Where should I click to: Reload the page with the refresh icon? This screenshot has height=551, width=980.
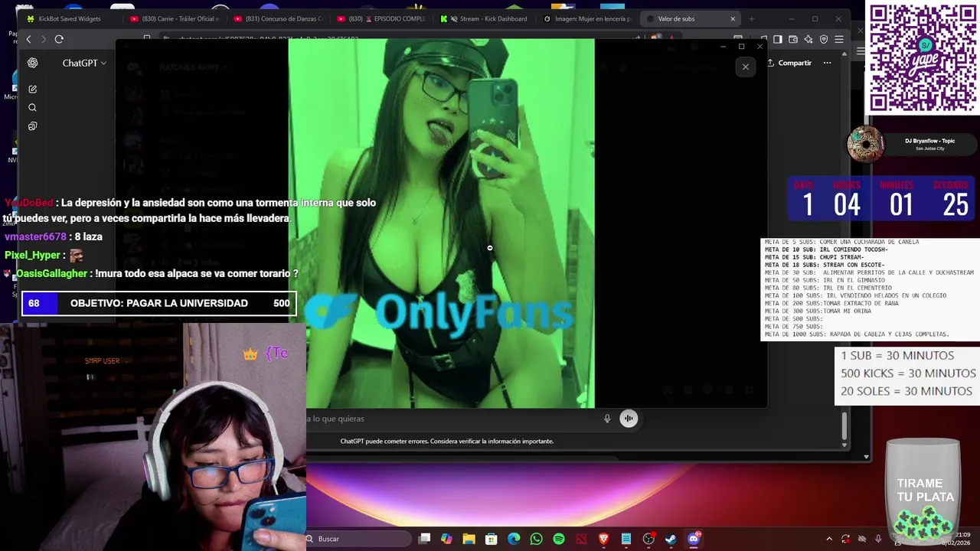59,39
